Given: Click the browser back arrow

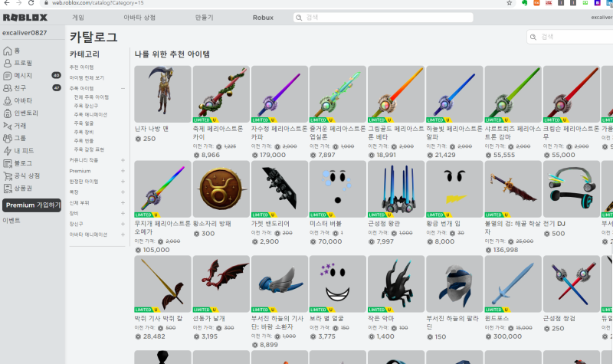Looking at the screenshot, I should (6, 2).
